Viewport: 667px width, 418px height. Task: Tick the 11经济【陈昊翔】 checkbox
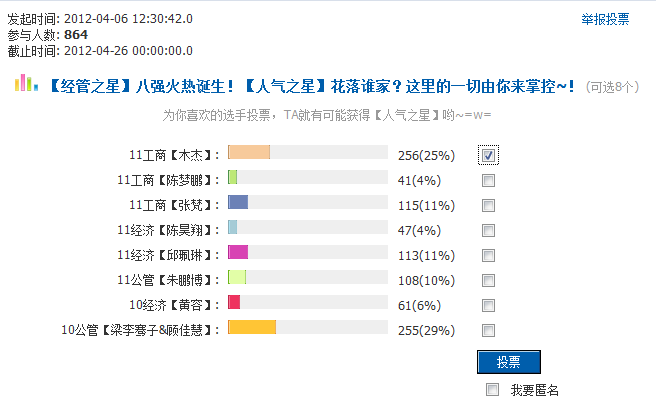488,230
